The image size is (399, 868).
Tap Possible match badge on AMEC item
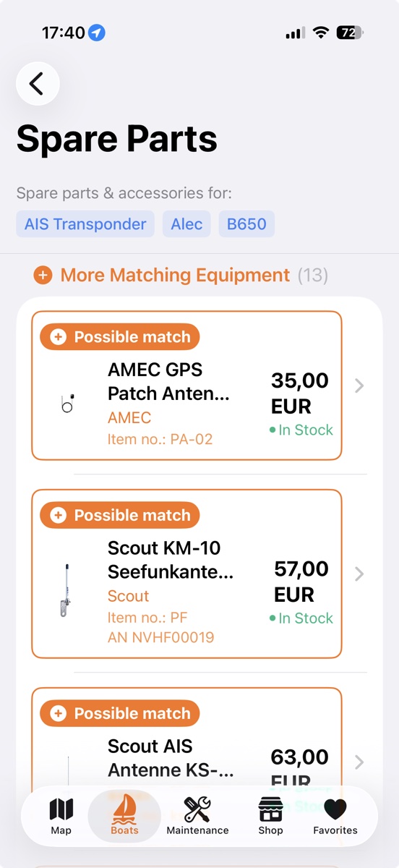(x=120, y=337)
